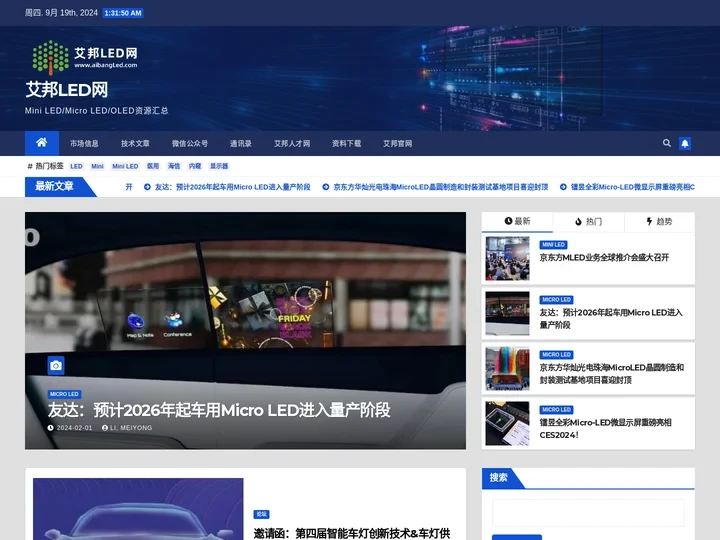Click the 艾邦LED网 site title text
Screen dimensions: 720x540
click(67, 90)
